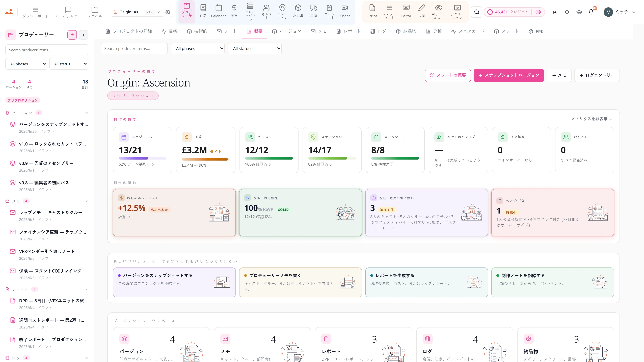Collapse the バージョン section in sidebar
644x362 pixels.
[x=87, y=113]
